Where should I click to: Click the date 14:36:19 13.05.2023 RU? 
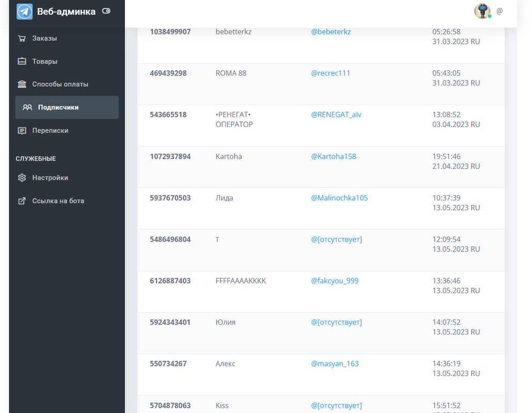(x=456, y=368)
